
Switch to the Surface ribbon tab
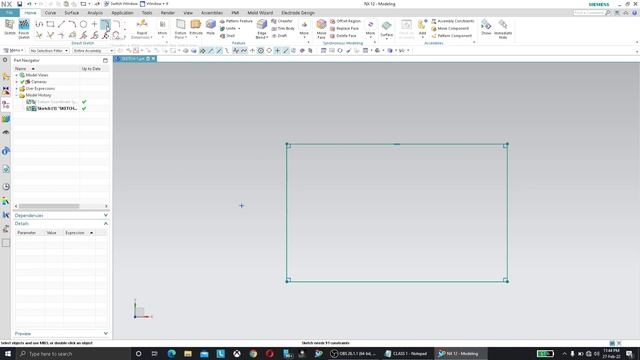[x=71, y=13]
